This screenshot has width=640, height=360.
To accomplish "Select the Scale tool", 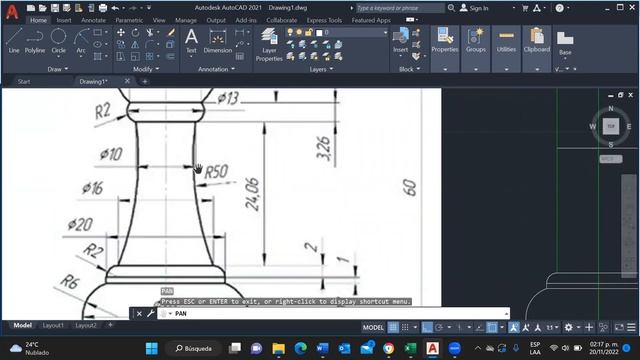I will point(135,56).
